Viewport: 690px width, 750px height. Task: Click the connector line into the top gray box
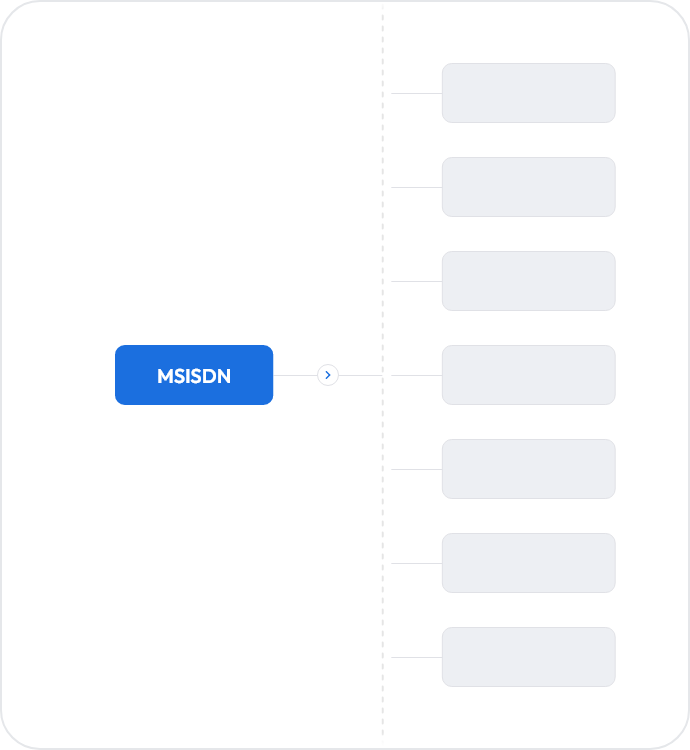(x=416, y=93)
